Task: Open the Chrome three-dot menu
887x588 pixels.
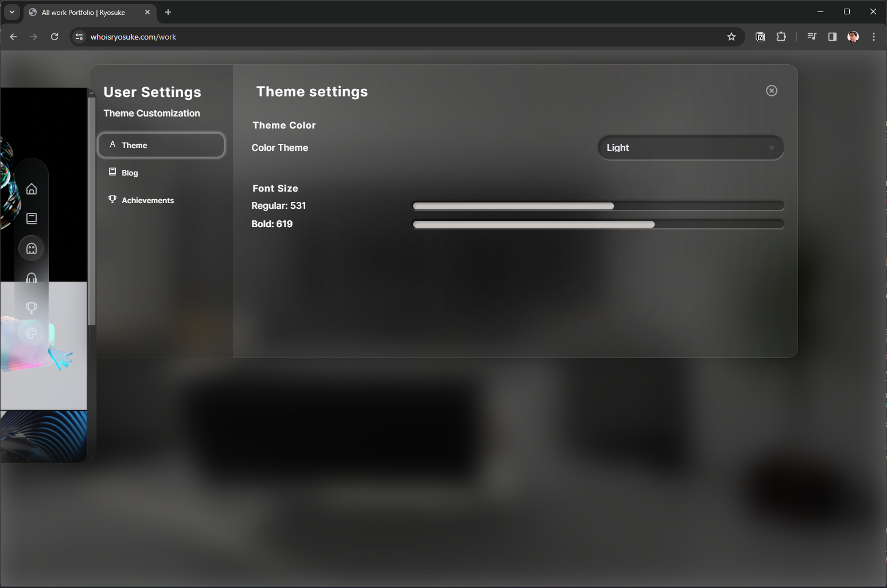Action: click(874, 36)
